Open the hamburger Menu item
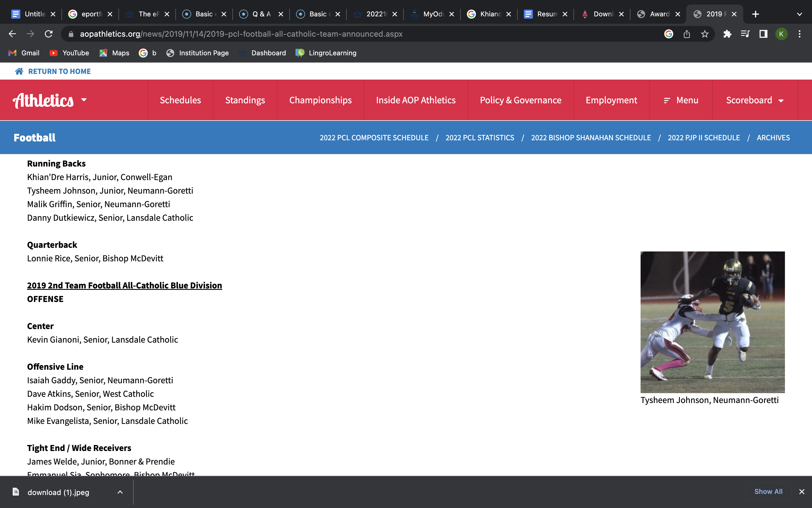 click(681, 100)
